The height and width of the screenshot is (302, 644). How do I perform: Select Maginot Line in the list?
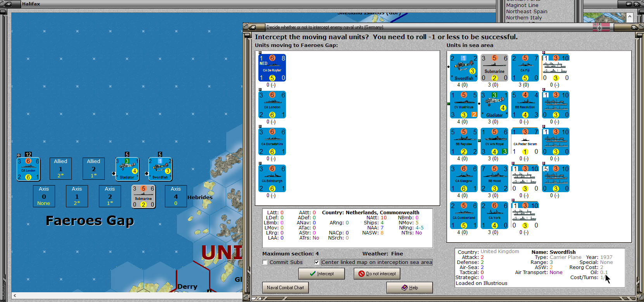[522, 5]
